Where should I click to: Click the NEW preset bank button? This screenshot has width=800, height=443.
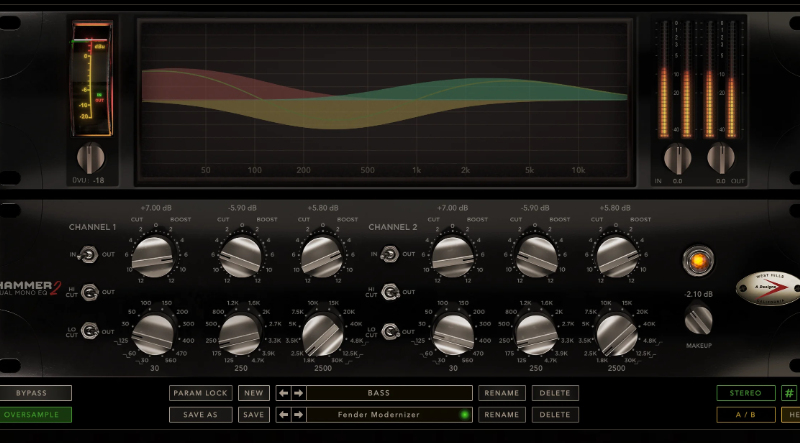[x=254, y=393]
